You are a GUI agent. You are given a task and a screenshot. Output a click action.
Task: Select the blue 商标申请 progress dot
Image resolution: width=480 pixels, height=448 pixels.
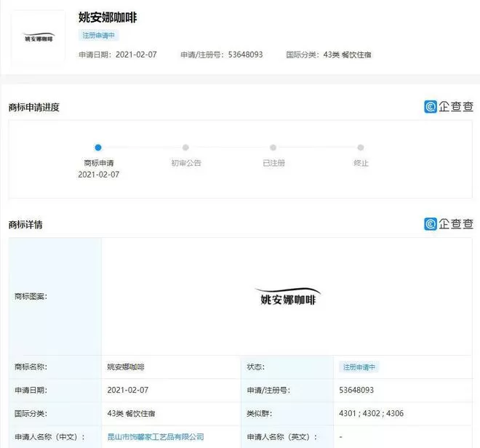pyautogui.click(x=98, y=148)
